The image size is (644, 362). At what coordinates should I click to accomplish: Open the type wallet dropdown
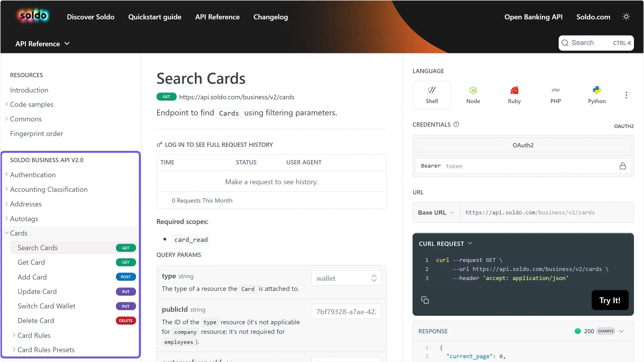tap(346, 278)
